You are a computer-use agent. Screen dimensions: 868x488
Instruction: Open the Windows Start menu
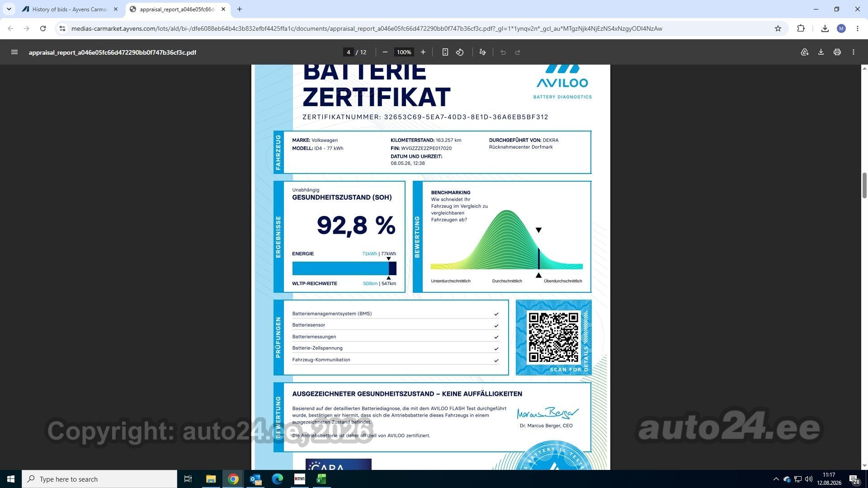tap(11, 479)
